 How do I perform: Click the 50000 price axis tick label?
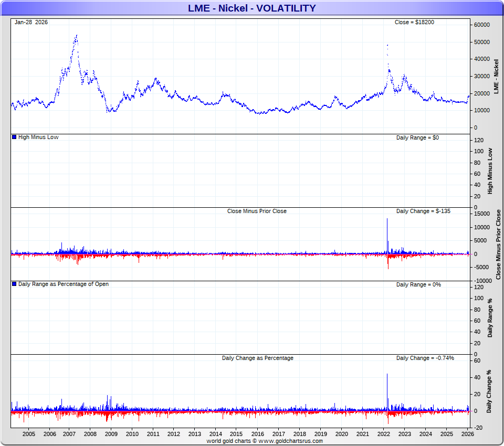click(x=482, y=42)
